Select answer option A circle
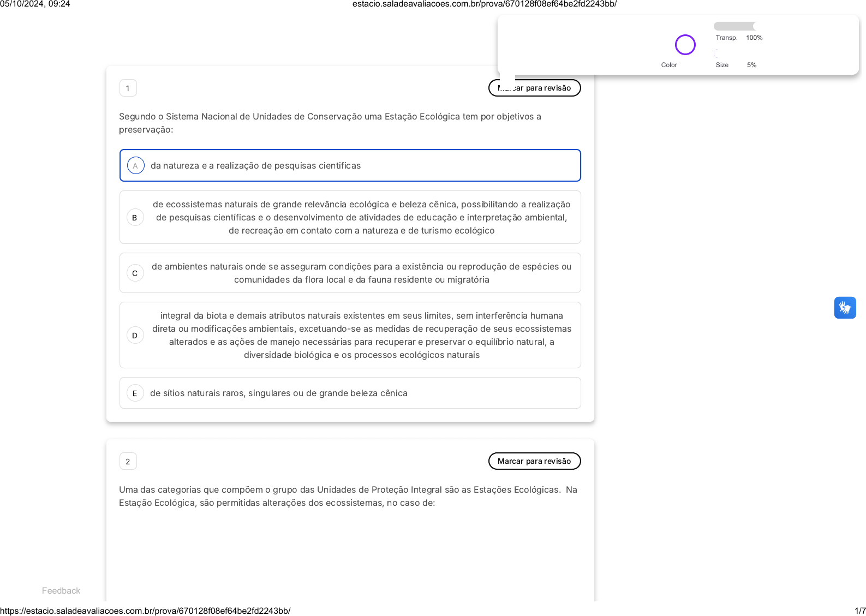Viewport: 866px width, 616px height. [x=135, y=166]
